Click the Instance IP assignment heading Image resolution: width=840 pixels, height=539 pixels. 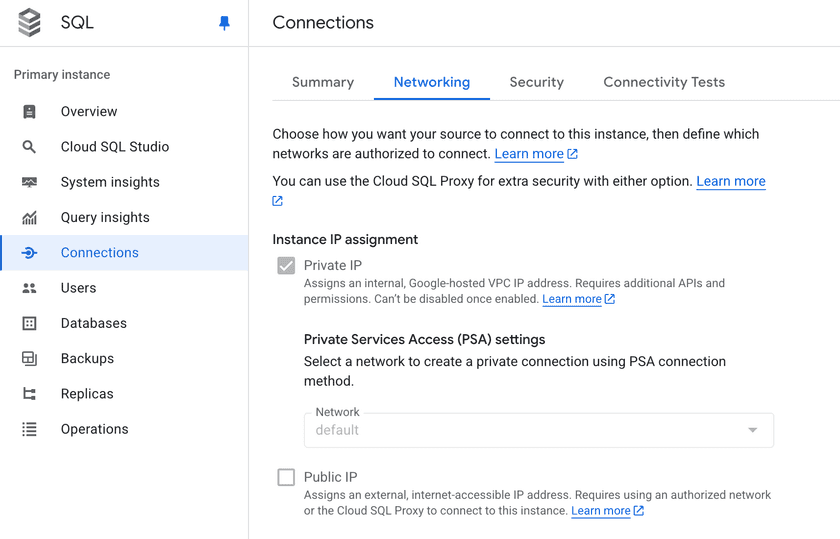(x=345, y=239)
